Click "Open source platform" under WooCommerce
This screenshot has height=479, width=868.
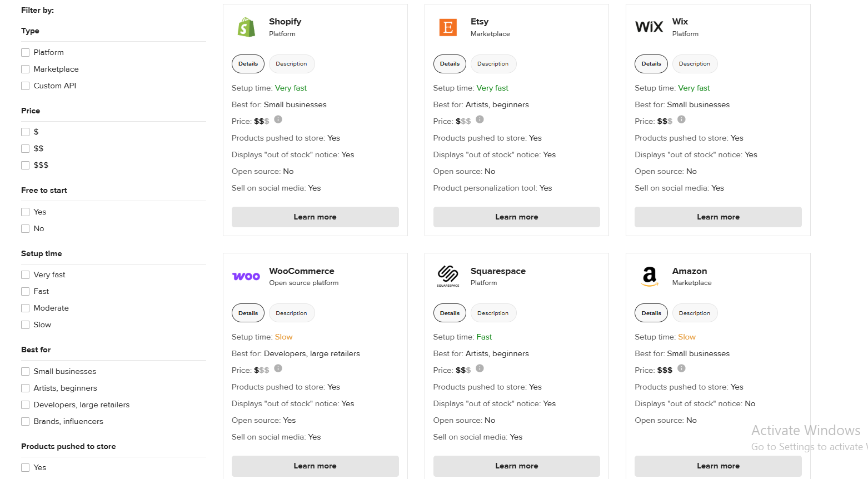[x=304, y=283]
